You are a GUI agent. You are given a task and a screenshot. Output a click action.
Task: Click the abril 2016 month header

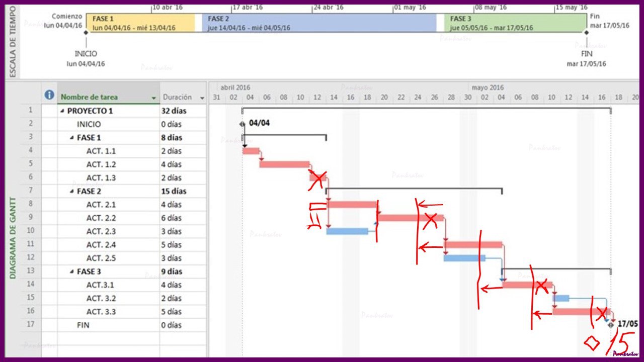click(x=235, y=87)
